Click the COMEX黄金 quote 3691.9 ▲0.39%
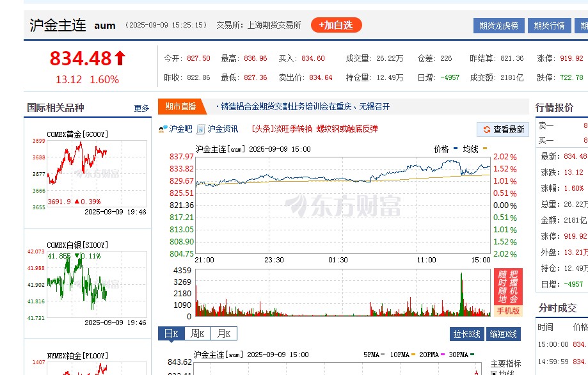Image resolution: width=588 pixels, height=375 pixels. point(74,202)
